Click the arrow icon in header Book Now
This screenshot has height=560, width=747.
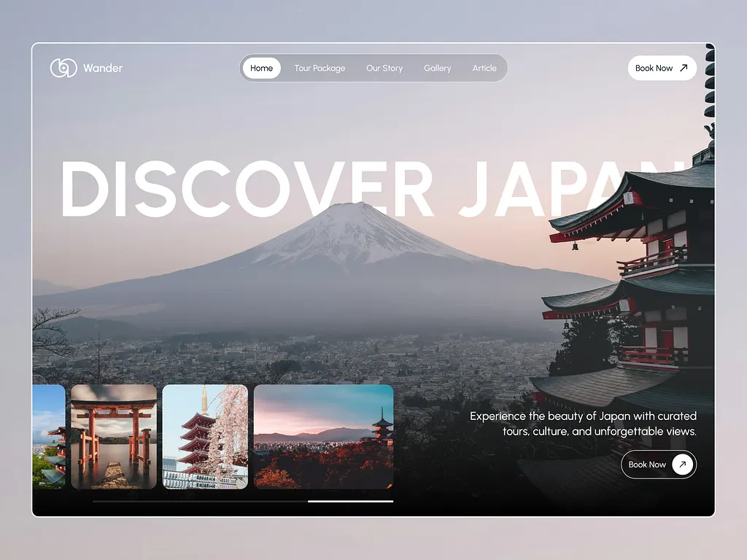(684, 68)
